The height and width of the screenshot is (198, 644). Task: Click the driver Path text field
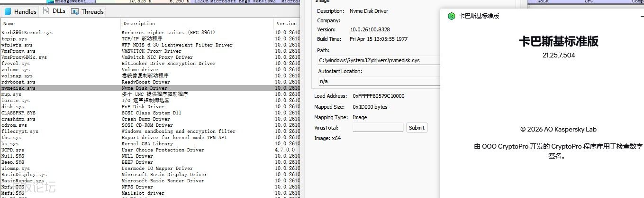point(379,60)
